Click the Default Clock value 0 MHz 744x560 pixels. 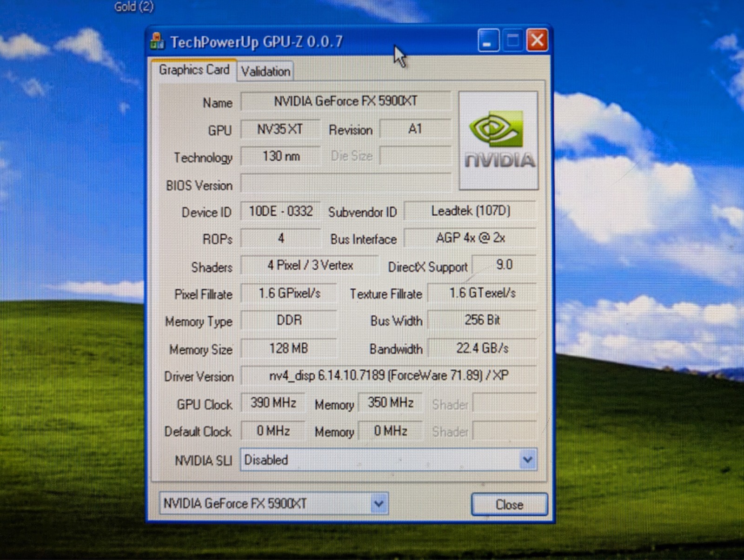pos(273,431)
